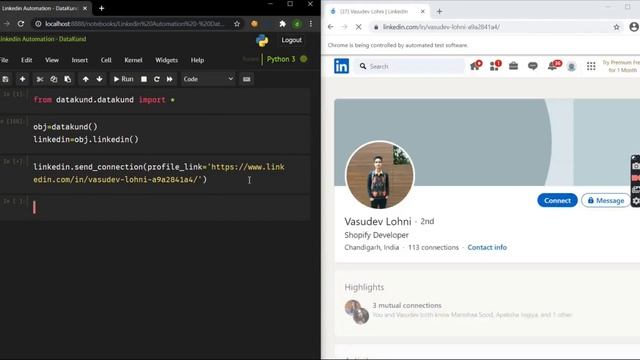Click the Linkedin Automation - DataKund notebook title
The width and height of the screenshot is (640, 360).
(43, 39)
